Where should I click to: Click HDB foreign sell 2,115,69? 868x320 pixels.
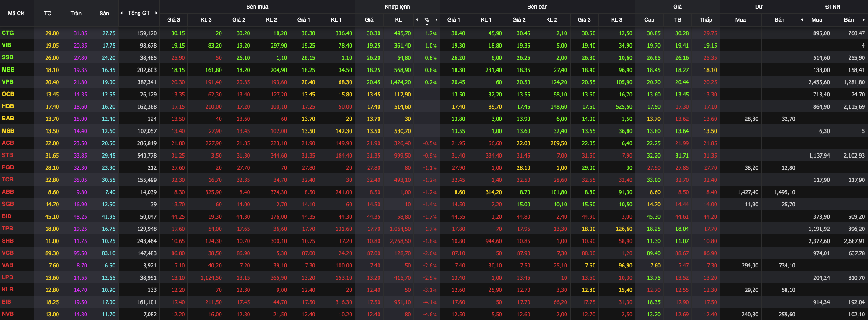tap(854, 107)
